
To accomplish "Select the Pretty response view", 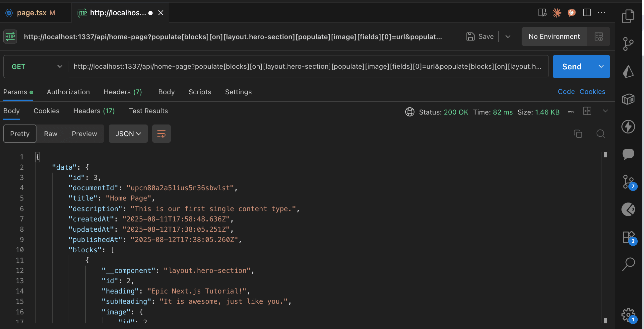I will click(20, 134).
